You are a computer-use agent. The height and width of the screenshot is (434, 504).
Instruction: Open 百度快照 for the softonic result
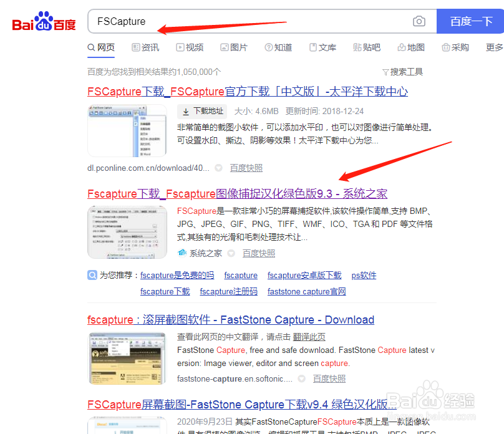(329, 379)
